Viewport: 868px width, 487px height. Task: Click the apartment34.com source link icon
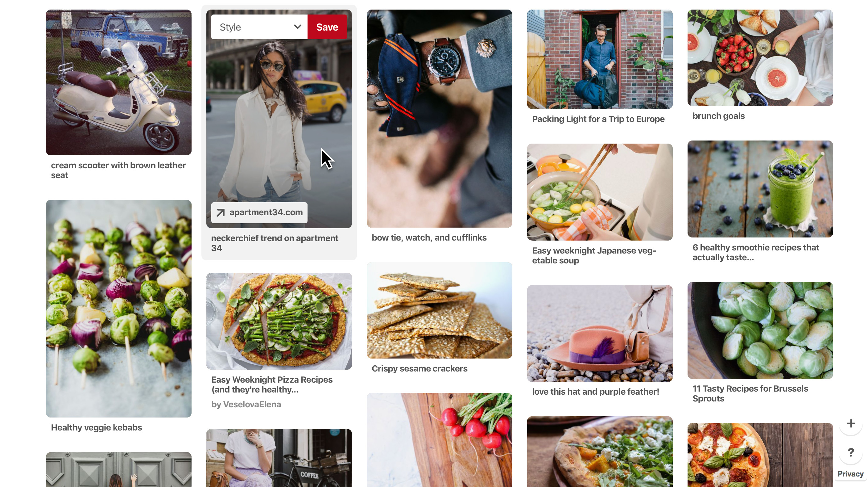pyautogui.click(x=221, y=212)
